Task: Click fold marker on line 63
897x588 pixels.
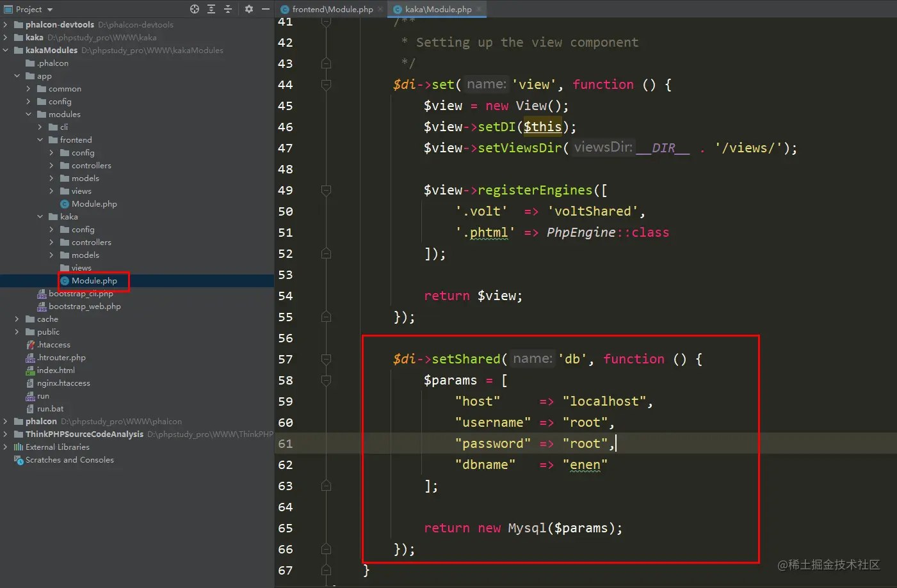Action: coord(326,486)
